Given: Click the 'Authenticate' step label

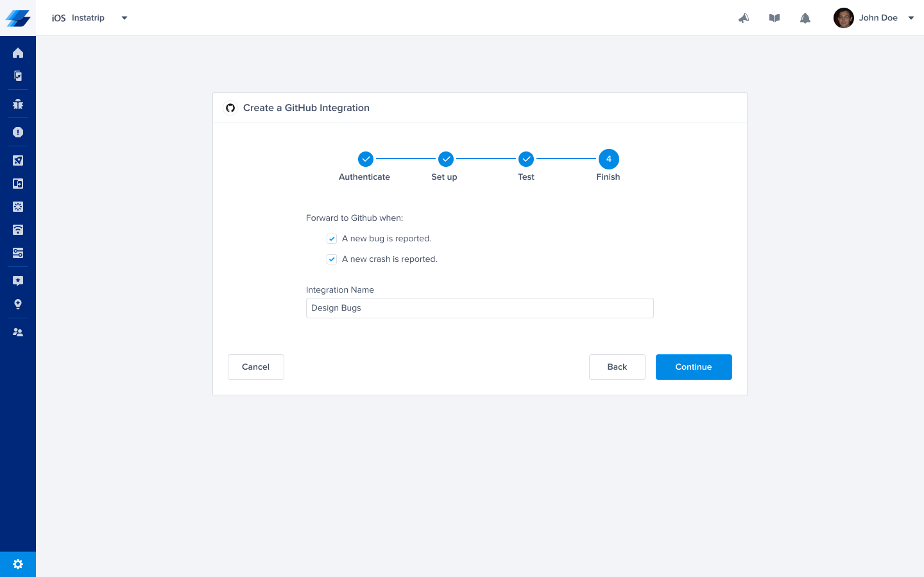Looking at the screenshot, I should pos(364,177).
